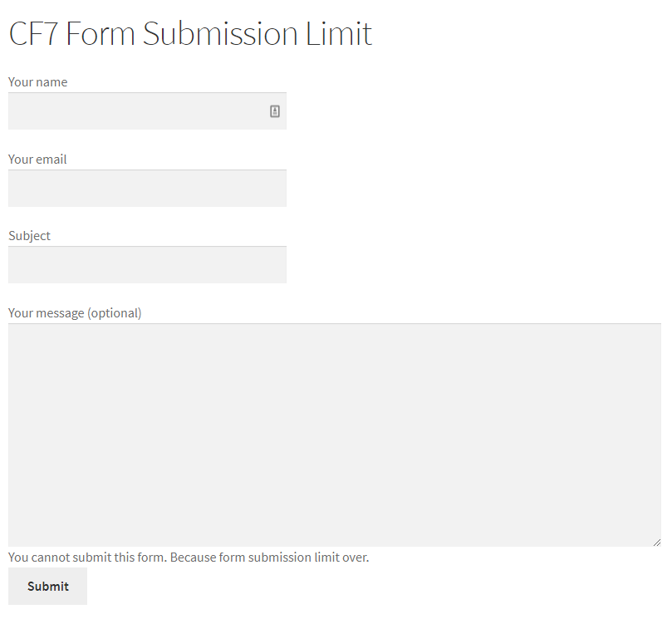The width and height of the screenshot is (672, 619).
Task: Click the word 'Because' in the error notice
Action: pos(193,558)
